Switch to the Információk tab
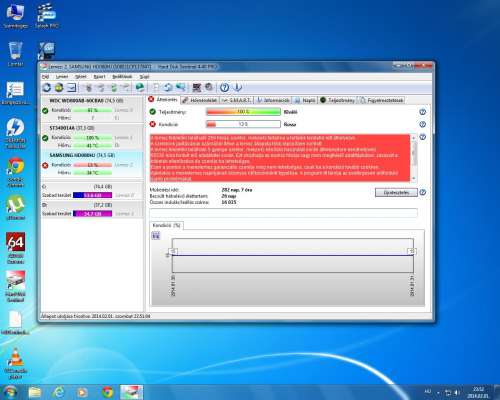This screenshot has width=500, height=400. pos(273,100)
